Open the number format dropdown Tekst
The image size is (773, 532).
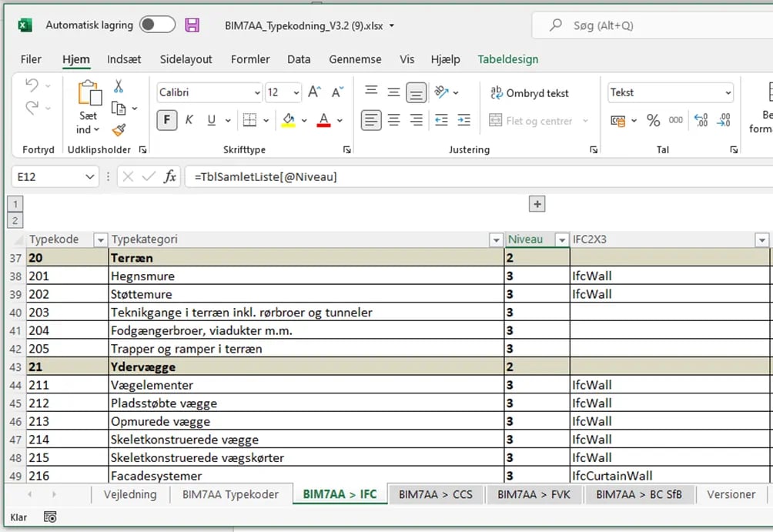pyautogui.click(x=728, y=92)
